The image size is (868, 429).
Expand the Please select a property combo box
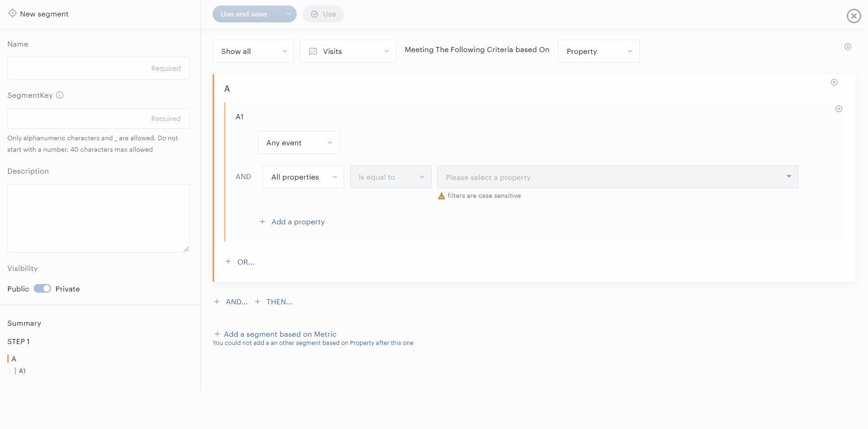coord(617,177)
